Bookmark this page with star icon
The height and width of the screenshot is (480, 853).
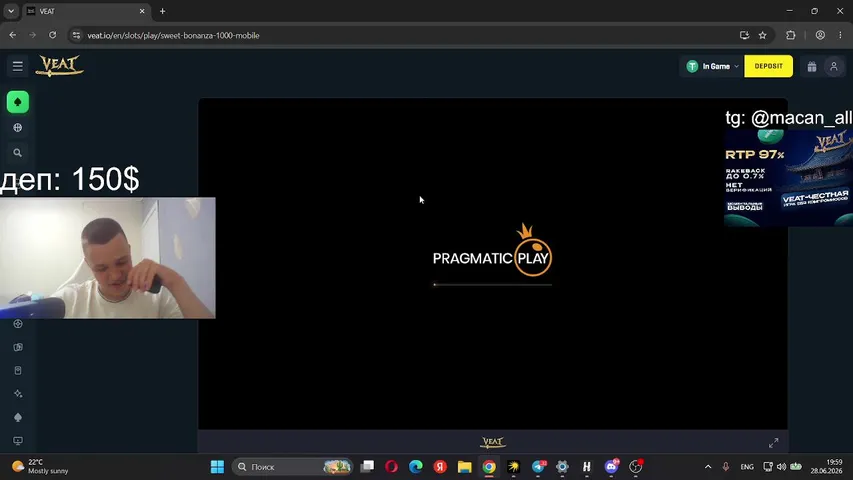pyautogui.click(x=763, y=35)
